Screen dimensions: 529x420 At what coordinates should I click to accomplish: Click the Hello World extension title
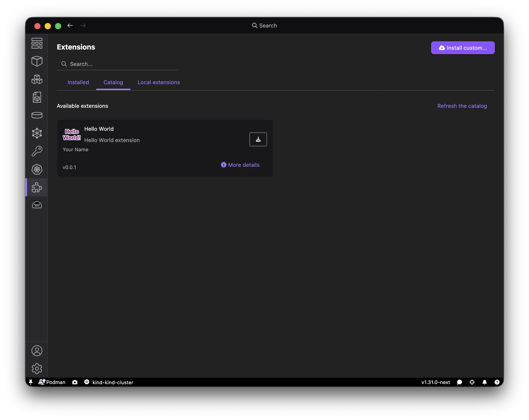point(99,129)
